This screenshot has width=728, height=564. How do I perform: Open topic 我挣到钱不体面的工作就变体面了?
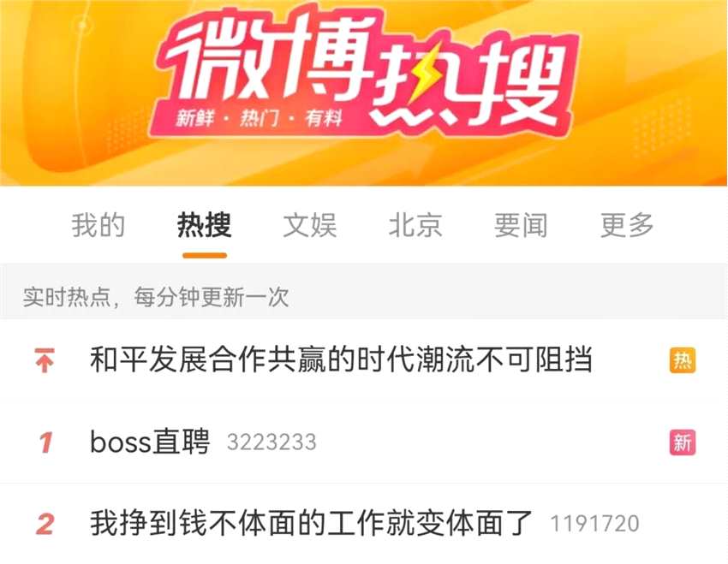pos(311,523)
